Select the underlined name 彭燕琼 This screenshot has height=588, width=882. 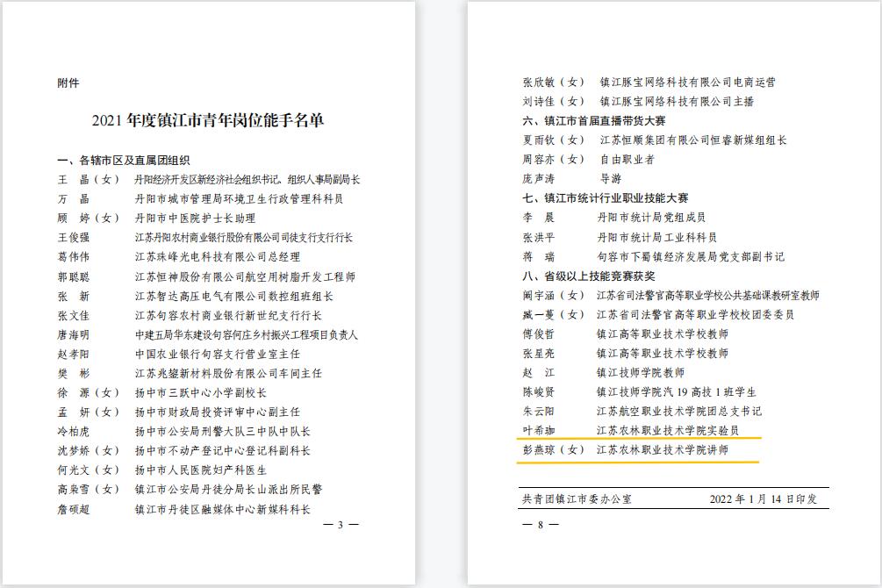(x=540, y=450)
